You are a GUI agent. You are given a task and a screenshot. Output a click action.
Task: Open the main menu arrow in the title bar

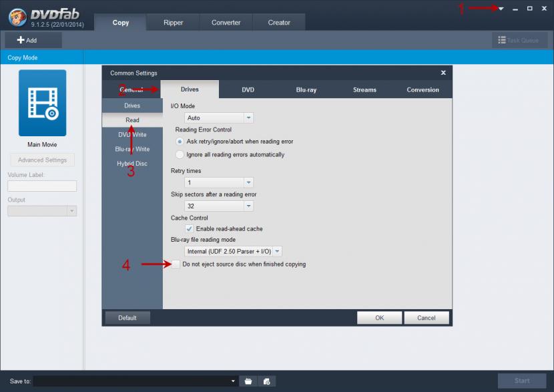click(501, 9)
